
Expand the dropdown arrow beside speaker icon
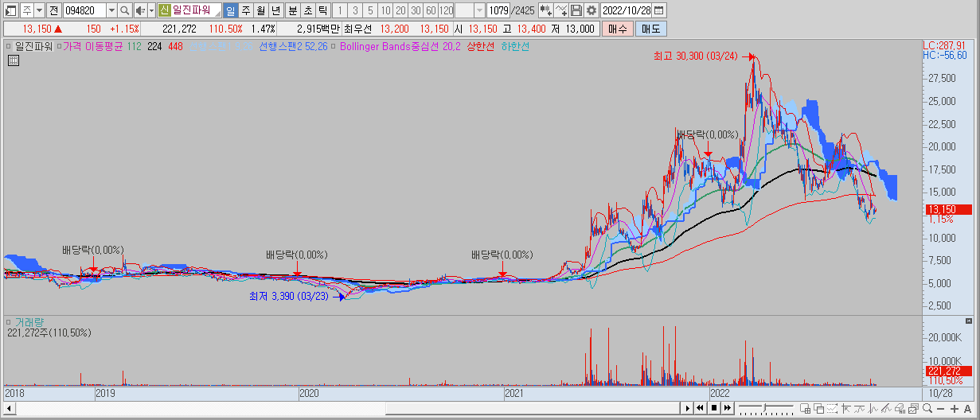[151, 10]
